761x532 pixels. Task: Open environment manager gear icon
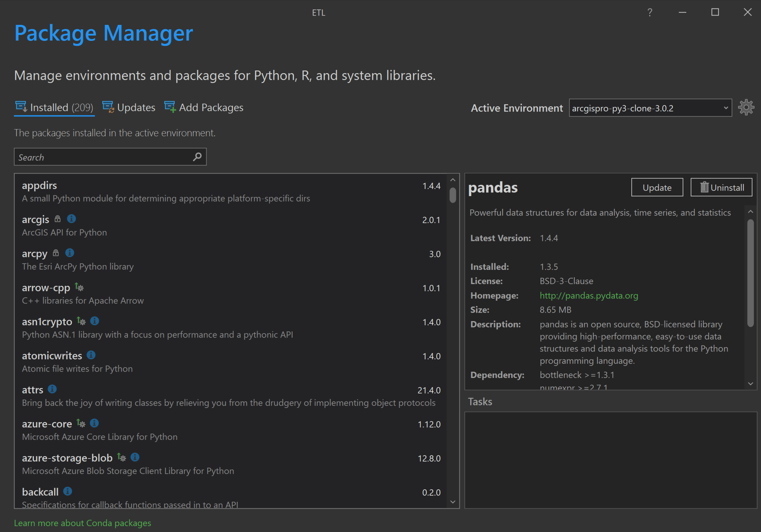pos(746,108)
